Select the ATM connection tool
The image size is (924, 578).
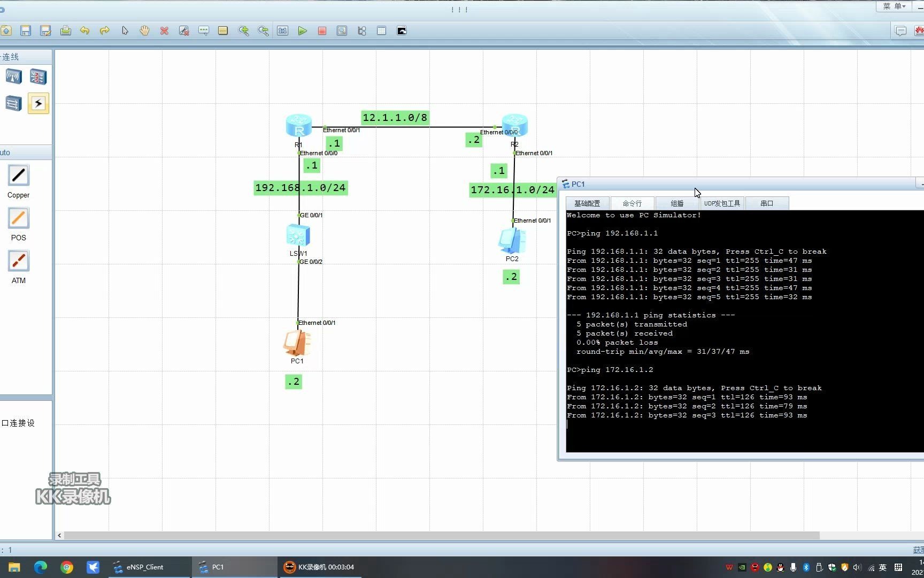18,261
